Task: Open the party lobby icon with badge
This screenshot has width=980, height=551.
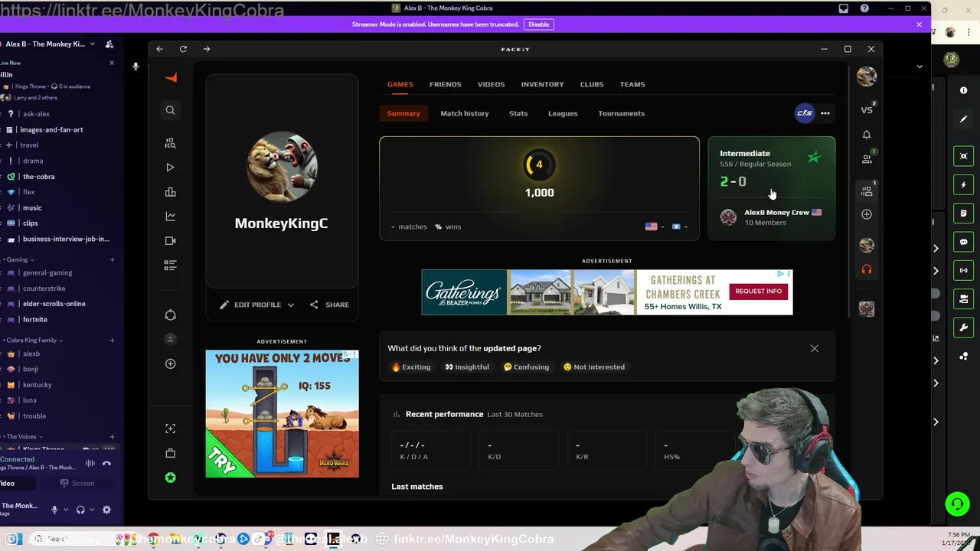Action: (x=867, y=191)
